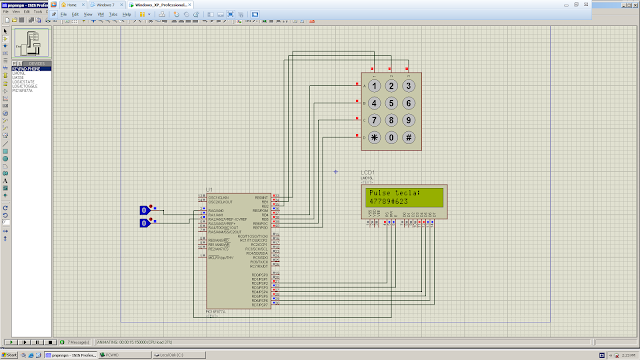Viewport: 640px width, 360px height.
Task: Open VMware Edit menu
Action: [75, 14]
